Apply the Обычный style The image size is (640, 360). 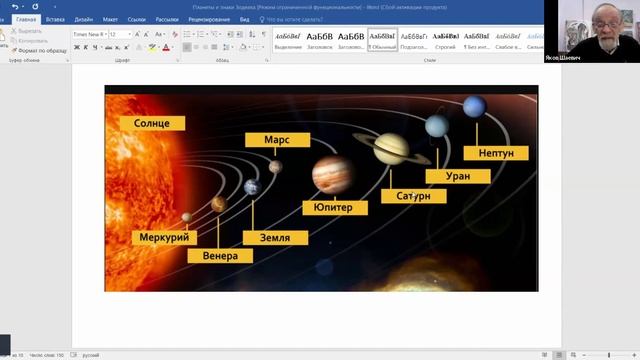[x=382, y=40]
